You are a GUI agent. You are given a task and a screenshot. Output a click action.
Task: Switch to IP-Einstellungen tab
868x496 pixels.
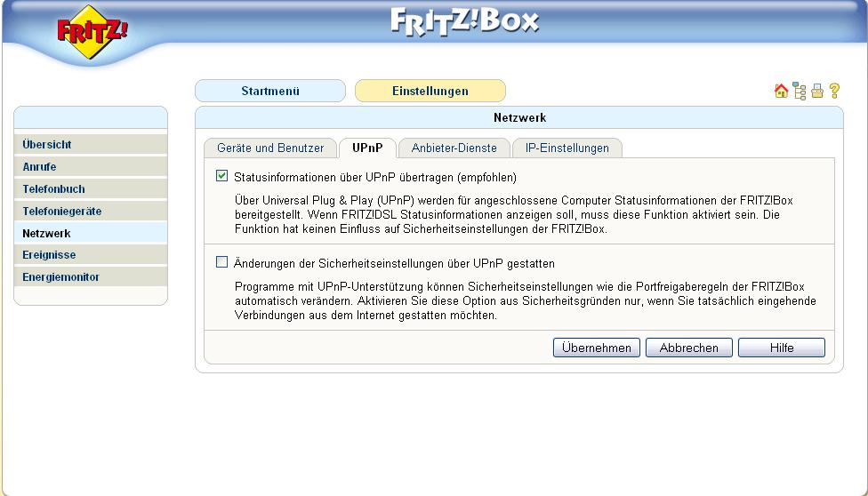567,148
